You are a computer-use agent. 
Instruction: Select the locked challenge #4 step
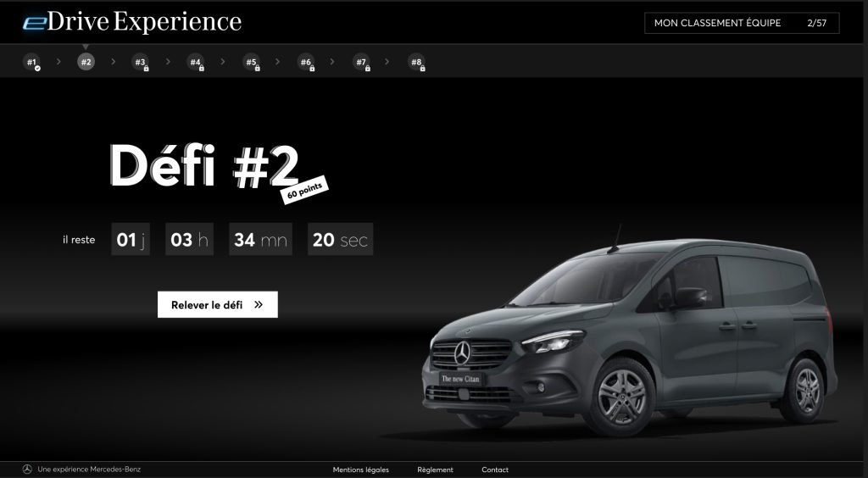196,62
